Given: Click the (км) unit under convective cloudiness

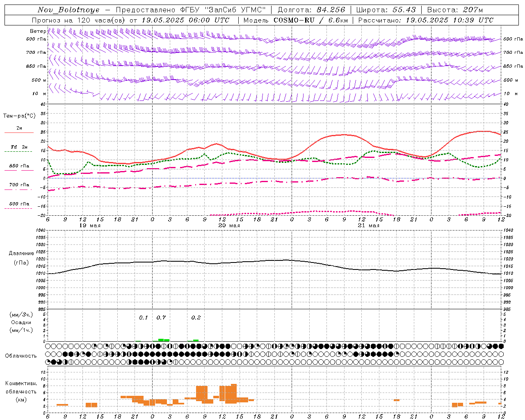Looking at the screenshot, I should point(21,399).
